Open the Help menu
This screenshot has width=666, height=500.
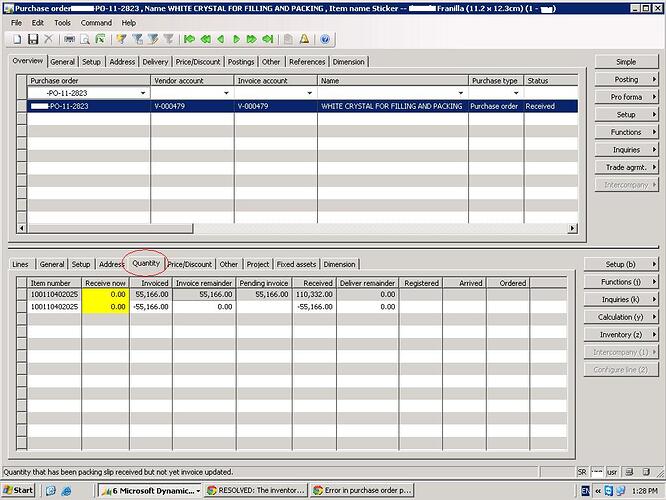[129, 23]
